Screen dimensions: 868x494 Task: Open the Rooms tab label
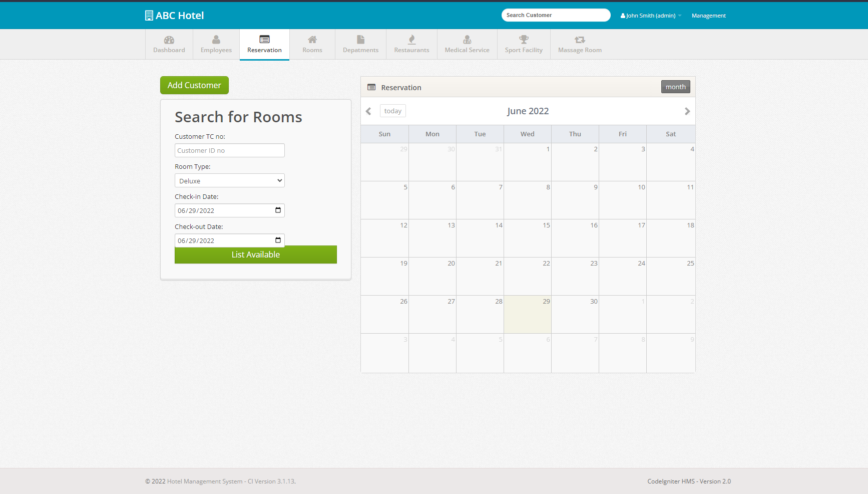(x=312, y=50)
